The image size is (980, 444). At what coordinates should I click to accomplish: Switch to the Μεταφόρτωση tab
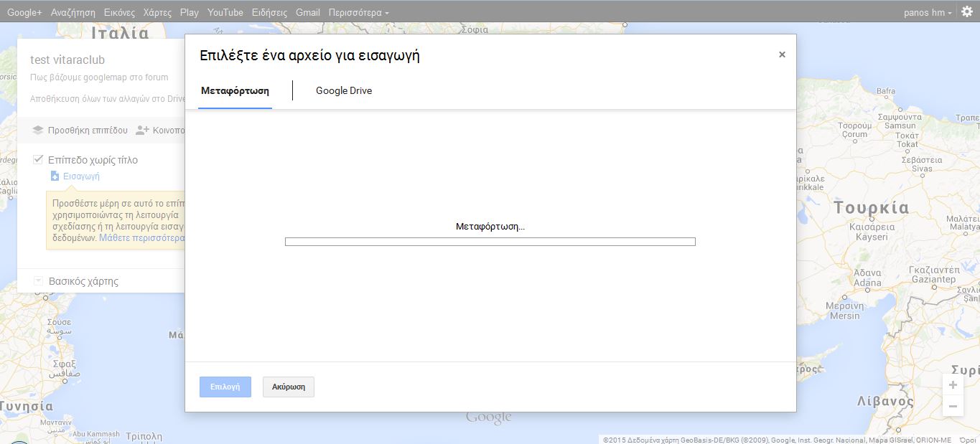235,91
